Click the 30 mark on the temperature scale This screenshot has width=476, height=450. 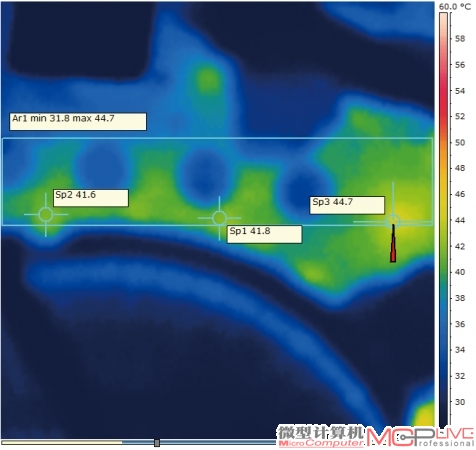(x=460, y=402)
